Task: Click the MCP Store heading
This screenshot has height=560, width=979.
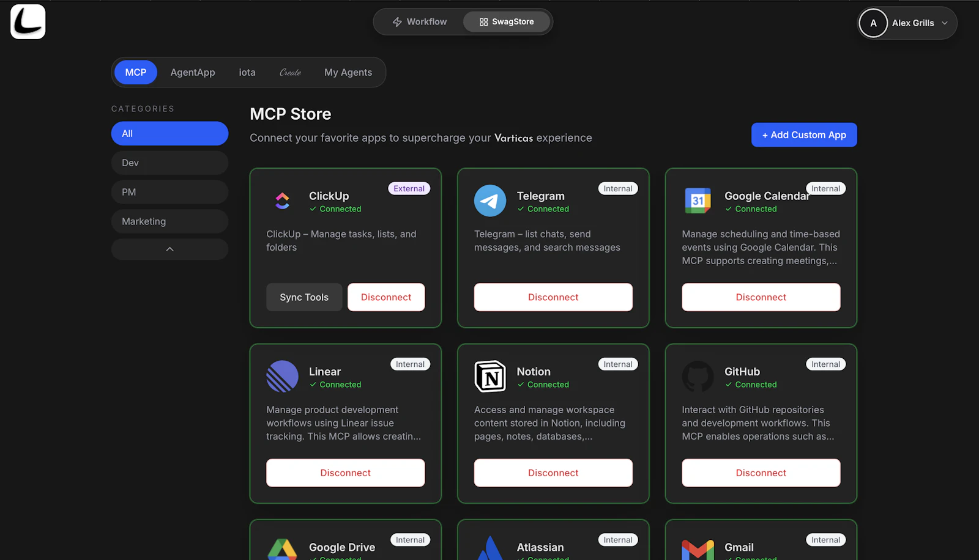Action: click(291, 114)
